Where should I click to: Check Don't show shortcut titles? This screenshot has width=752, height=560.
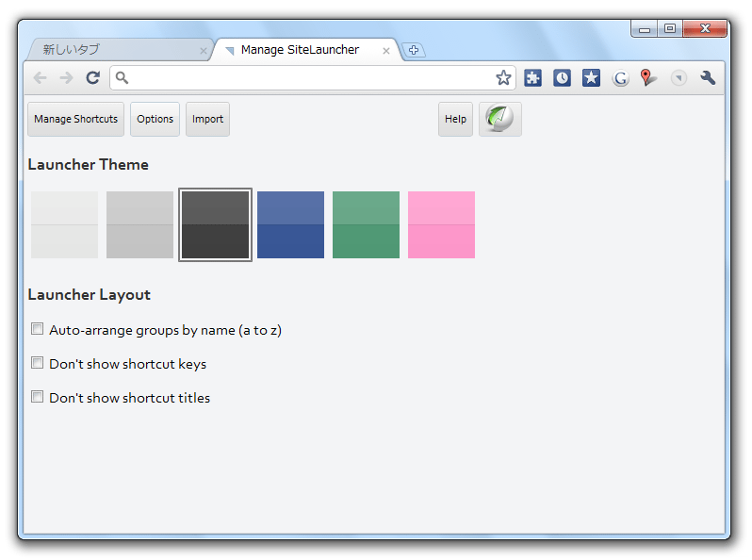point(37,397)
